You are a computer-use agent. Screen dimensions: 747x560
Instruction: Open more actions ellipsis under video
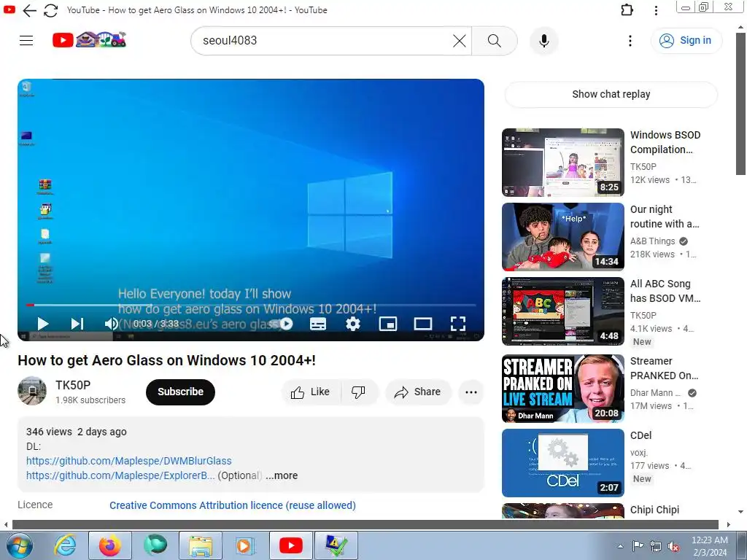[x=471, y=392]
